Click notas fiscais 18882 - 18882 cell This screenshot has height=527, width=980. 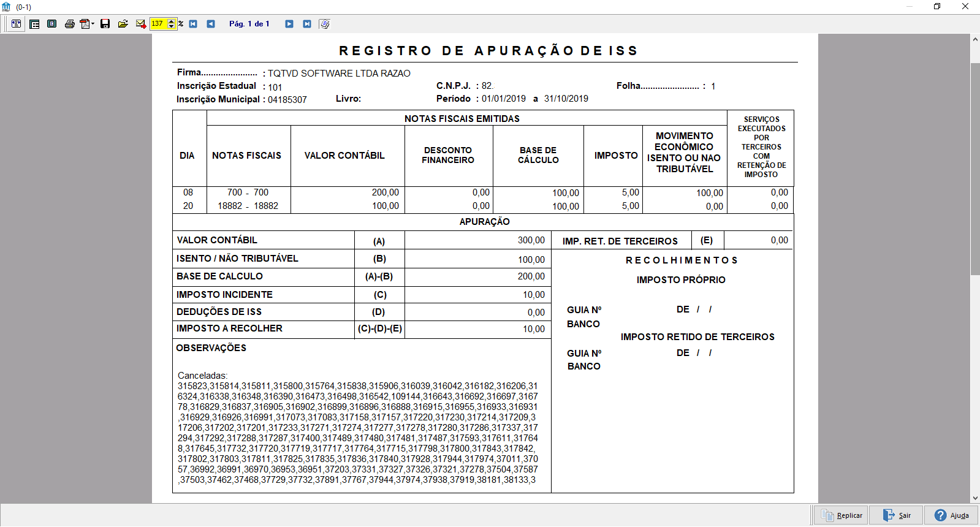[248, 206]
